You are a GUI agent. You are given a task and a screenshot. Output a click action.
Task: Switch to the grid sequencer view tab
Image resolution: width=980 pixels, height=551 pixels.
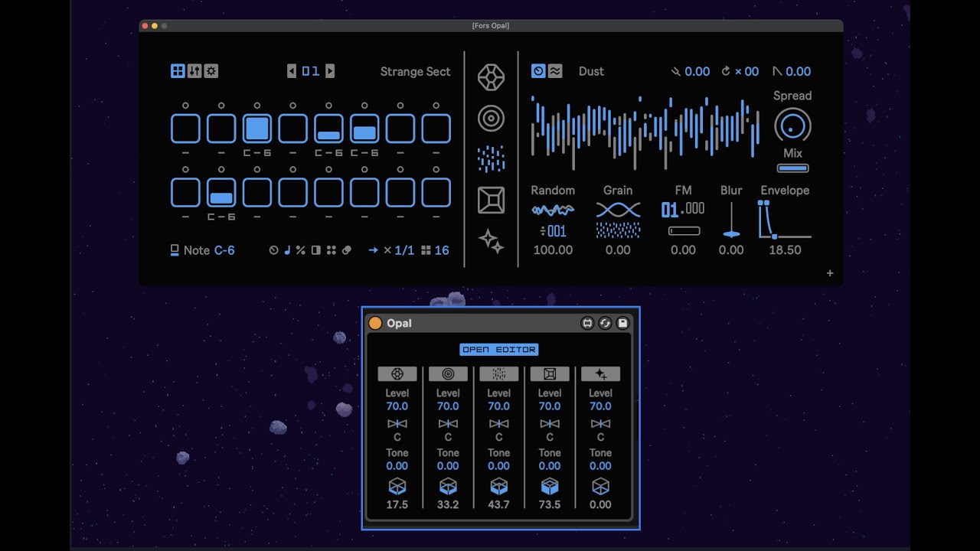178,71
